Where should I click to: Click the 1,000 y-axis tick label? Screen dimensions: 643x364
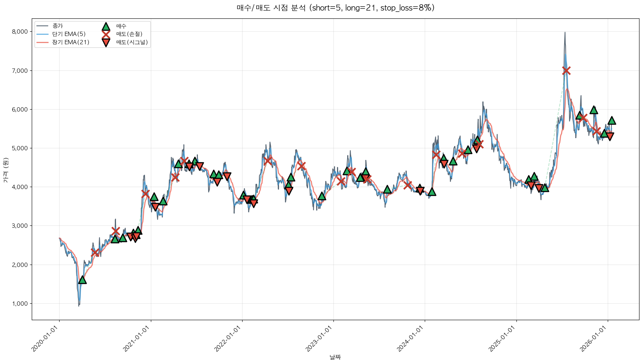19,304
